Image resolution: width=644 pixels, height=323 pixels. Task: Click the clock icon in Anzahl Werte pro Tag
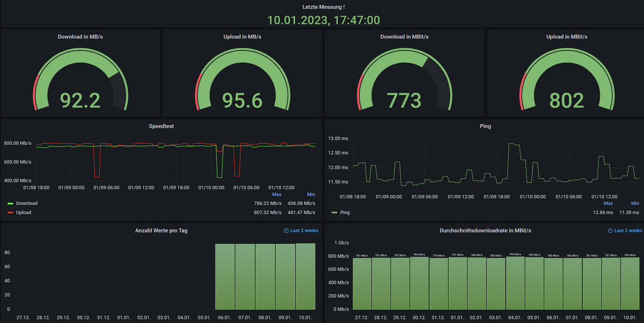[286, 231]
